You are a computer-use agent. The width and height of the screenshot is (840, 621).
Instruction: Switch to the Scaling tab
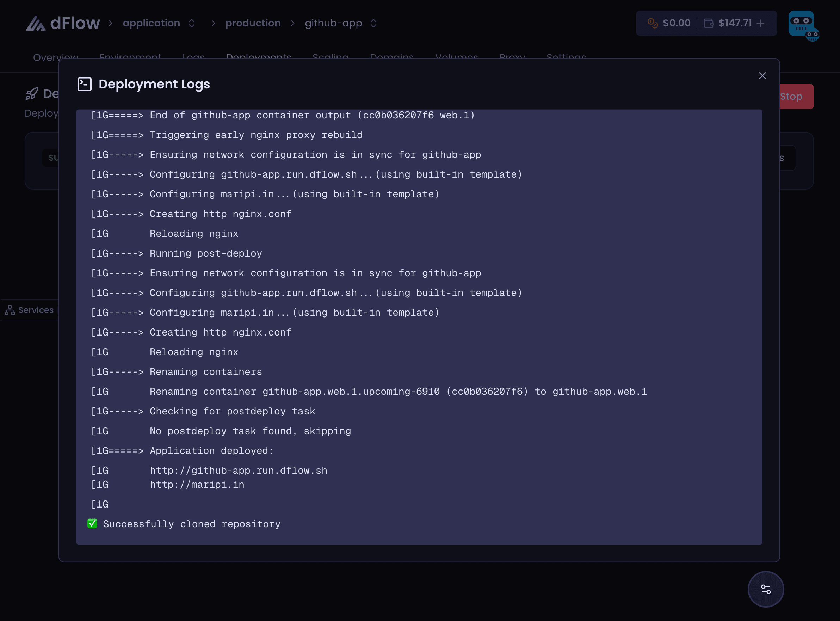pos(331,57)
